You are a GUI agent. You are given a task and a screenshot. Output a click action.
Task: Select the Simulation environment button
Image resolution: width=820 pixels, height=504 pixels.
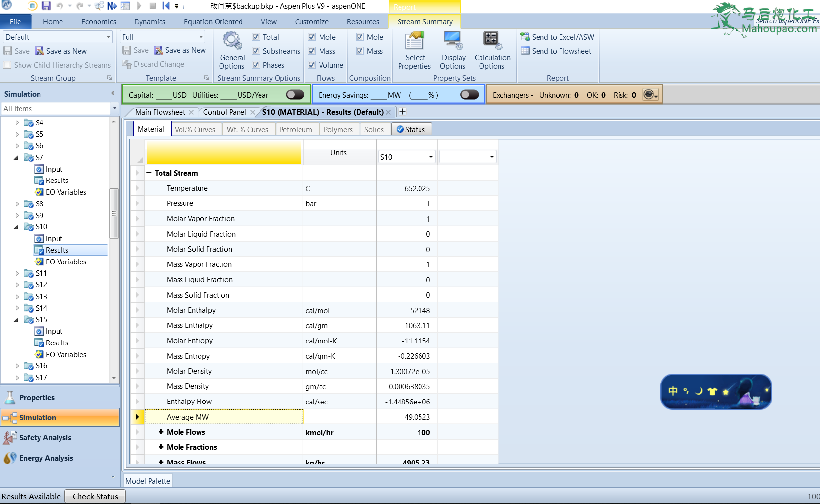(x=60, y=418)
